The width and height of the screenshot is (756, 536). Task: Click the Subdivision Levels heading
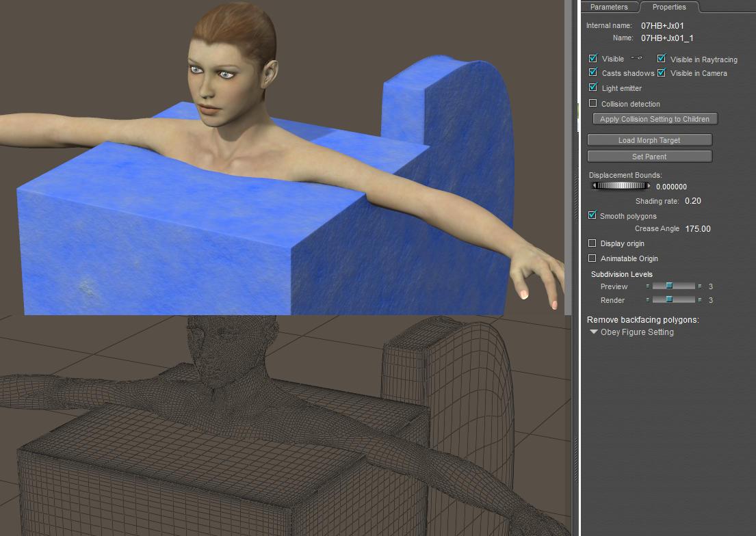(x=621, y=274)
